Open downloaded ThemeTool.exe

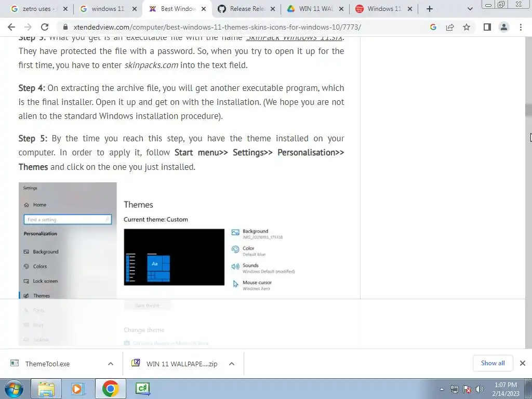47,364
